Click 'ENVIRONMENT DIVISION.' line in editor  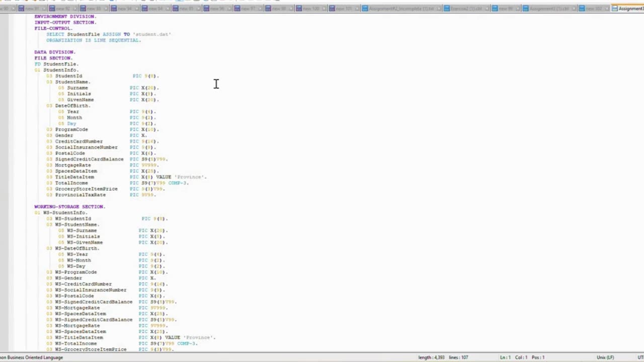pos(65,16)
